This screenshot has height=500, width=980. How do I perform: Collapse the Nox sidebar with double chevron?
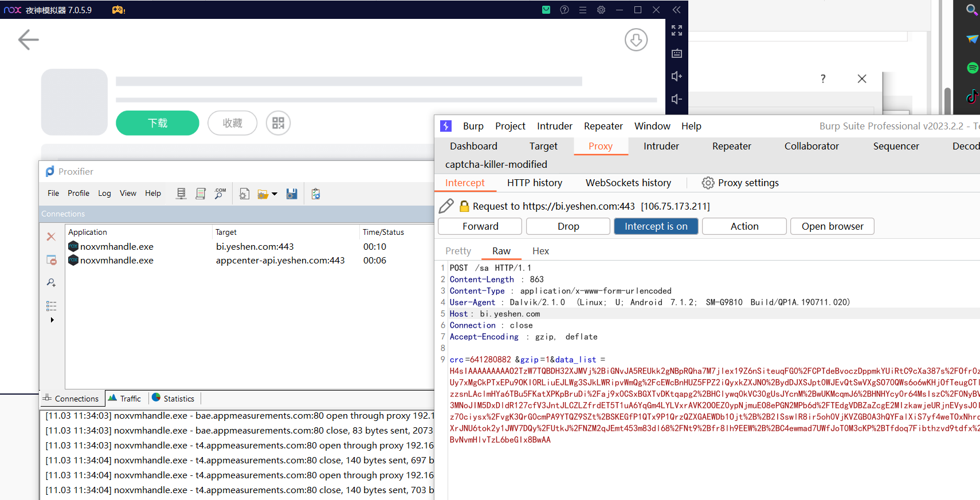tap(677, 10)
